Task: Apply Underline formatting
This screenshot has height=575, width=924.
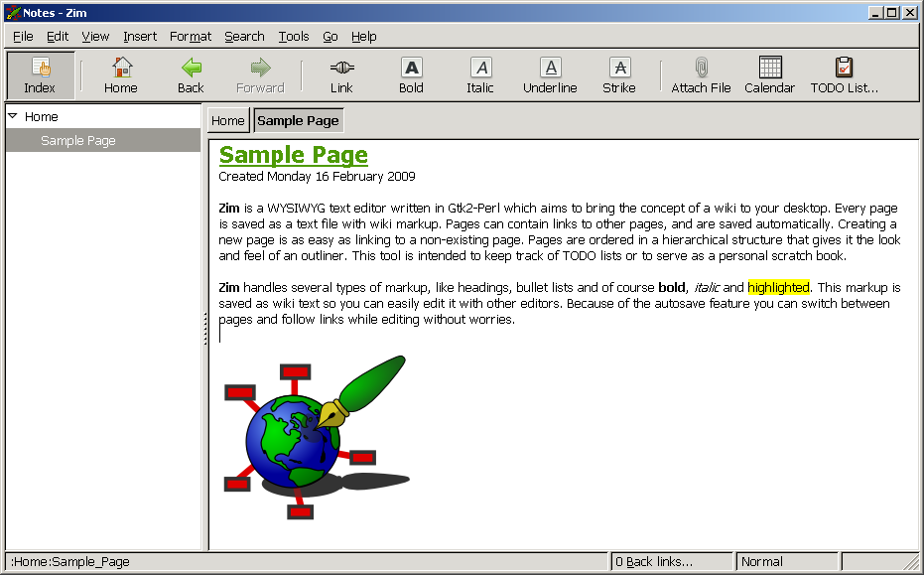Action: pos(550,75)
